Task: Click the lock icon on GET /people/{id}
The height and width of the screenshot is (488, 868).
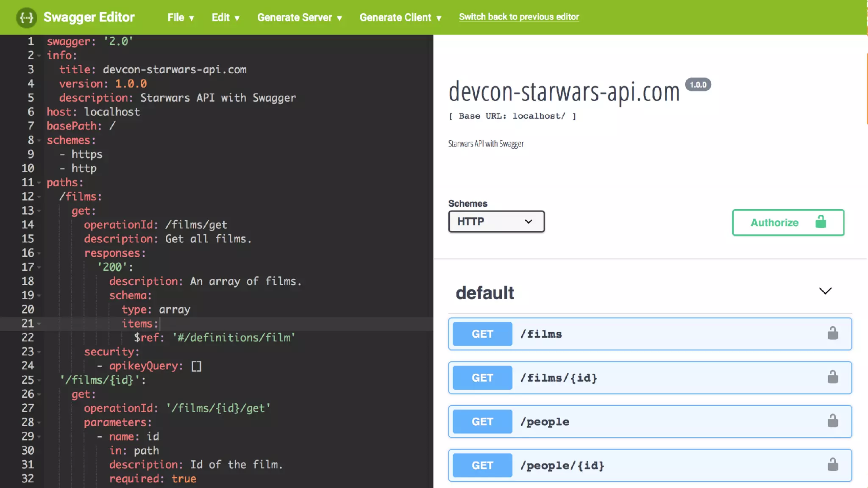Action: point(832,465)
